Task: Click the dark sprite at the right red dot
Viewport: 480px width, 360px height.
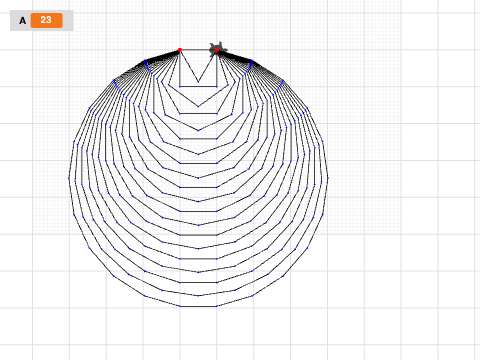Action: 218,50
